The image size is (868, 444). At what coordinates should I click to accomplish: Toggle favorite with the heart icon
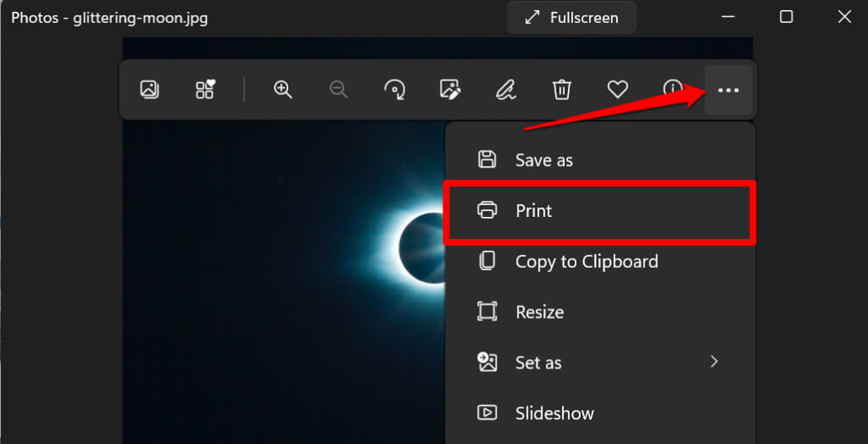[x=617, y=89]
